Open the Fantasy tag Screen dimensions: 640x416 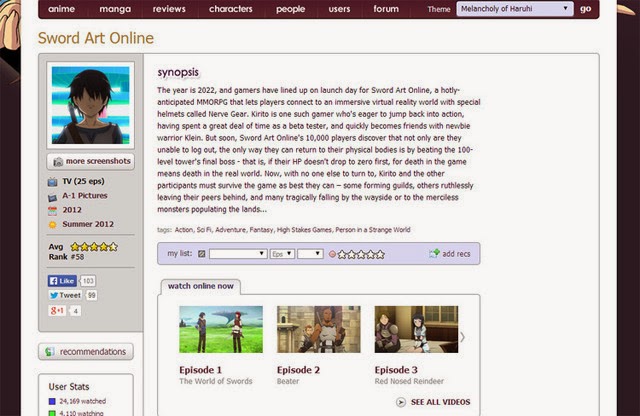261,230
